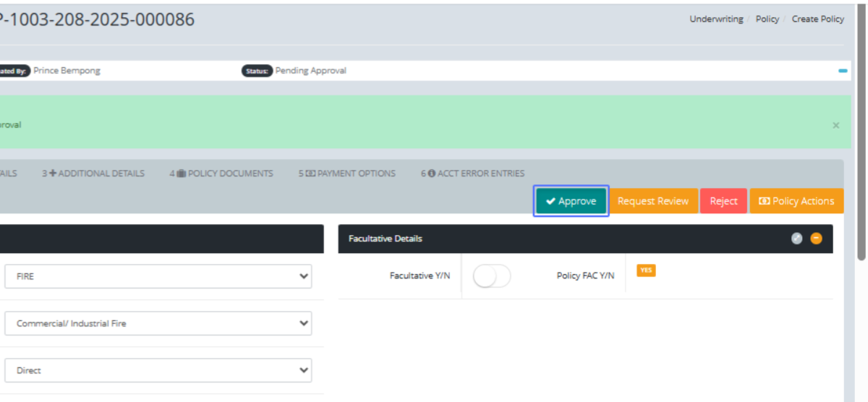Reject the pending policy
Screen dimensions: 868x402
(x=723, y=201)
